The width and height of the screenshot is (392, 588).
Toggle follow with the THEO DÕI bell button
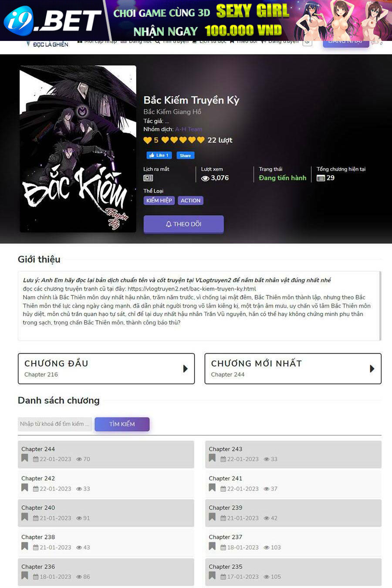pyautogui.click(x=183, y=224)
